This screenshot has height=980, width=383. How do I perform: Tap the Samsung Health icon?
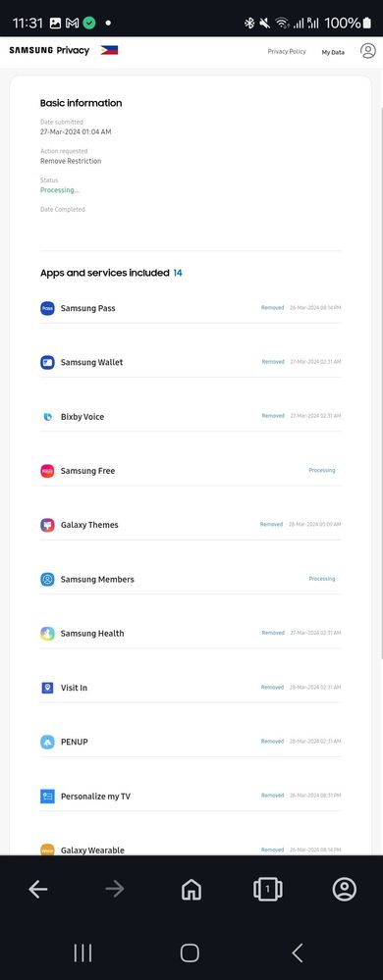pos(47,633)
